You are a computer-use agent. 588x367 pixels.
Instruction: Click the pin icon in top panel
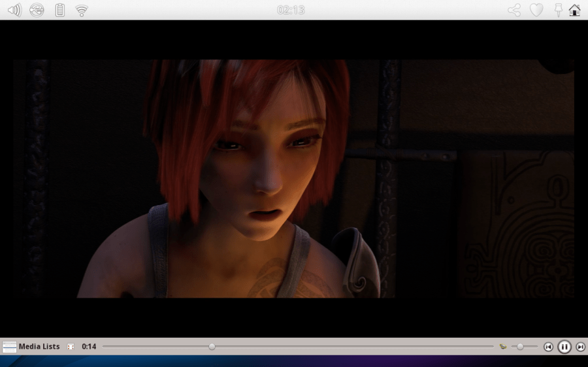coord(558,10)
